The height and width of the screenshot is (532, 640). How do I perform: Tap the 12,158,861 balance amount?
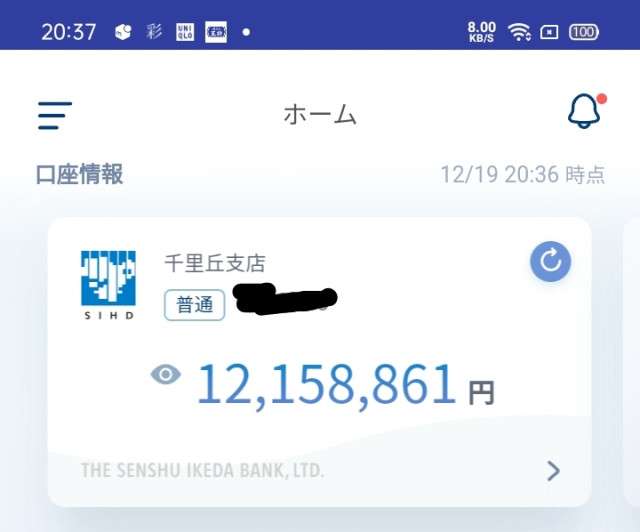(327, 385)
